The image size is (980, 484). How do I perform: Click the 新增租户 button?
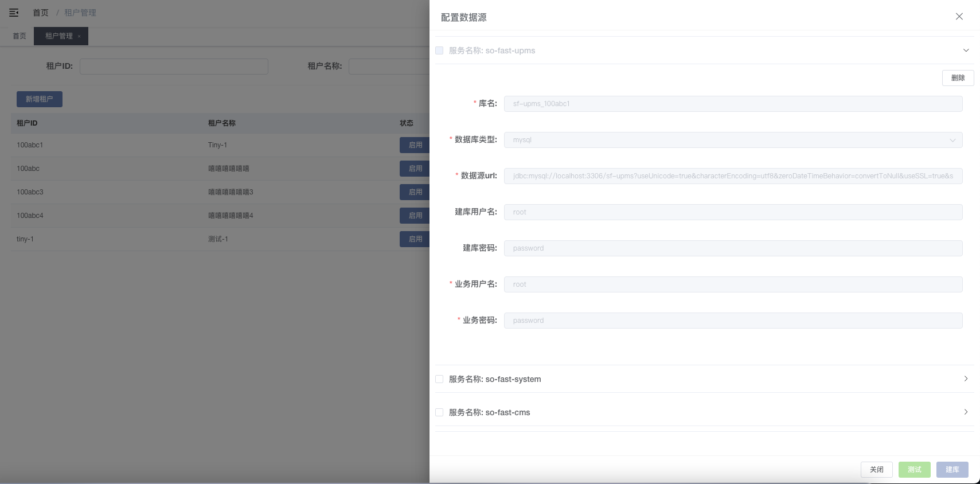(x=39, y=99)
